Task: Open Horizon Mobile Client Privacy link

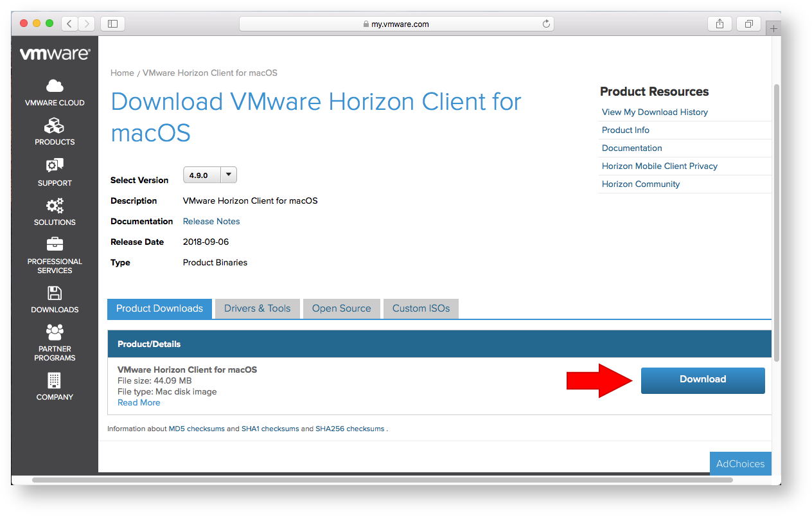Action: click(660, 166)
